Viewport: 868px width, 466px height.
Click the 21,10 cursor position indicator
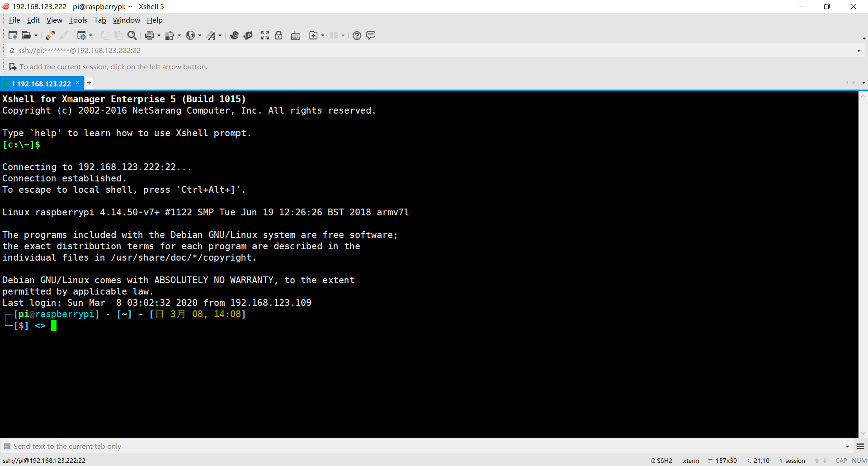coord(758,461)
